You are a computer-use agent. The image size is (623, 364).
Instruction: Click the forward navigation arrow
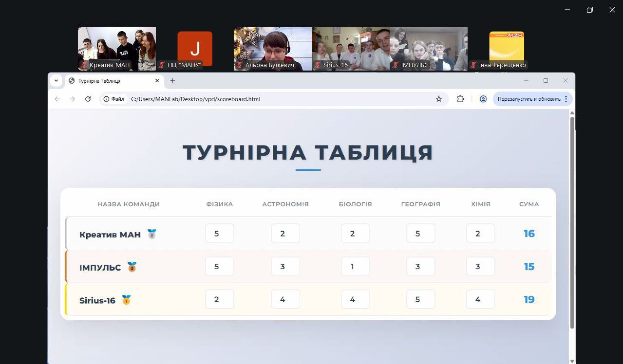click(73, 99)
